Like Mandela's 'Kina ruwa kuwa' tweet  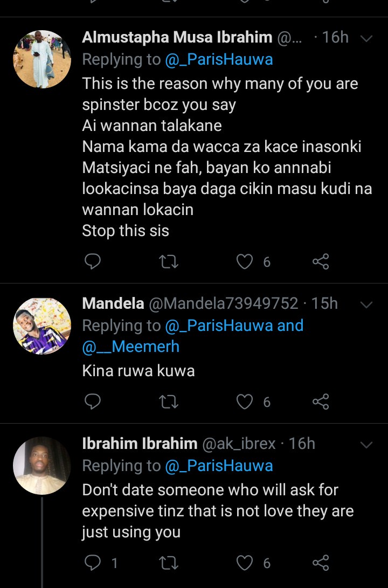[x=245, y=402]
